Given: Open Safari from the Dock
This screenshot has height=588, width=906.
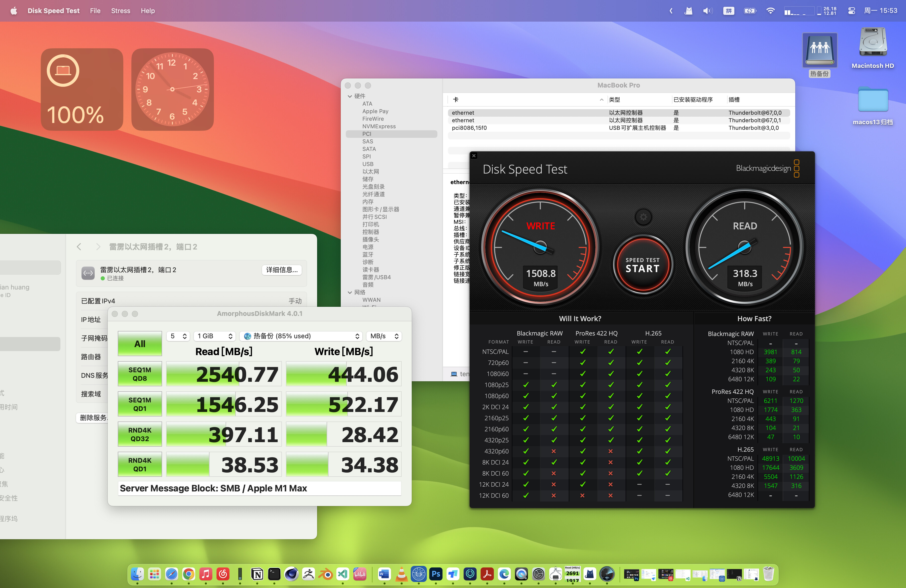Looking at the screenshot, I should pyautogui.click(x=171, y=574).
